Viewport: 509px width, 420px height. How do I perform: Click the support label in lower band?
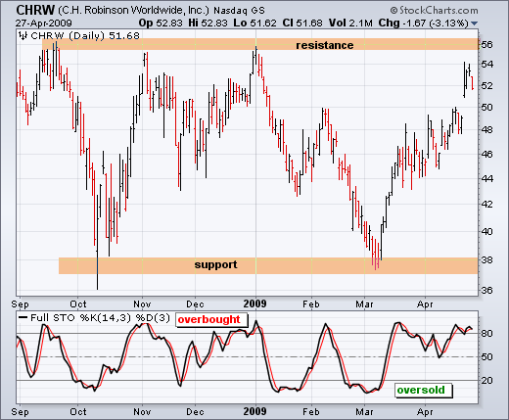click(x=215, y=264)
